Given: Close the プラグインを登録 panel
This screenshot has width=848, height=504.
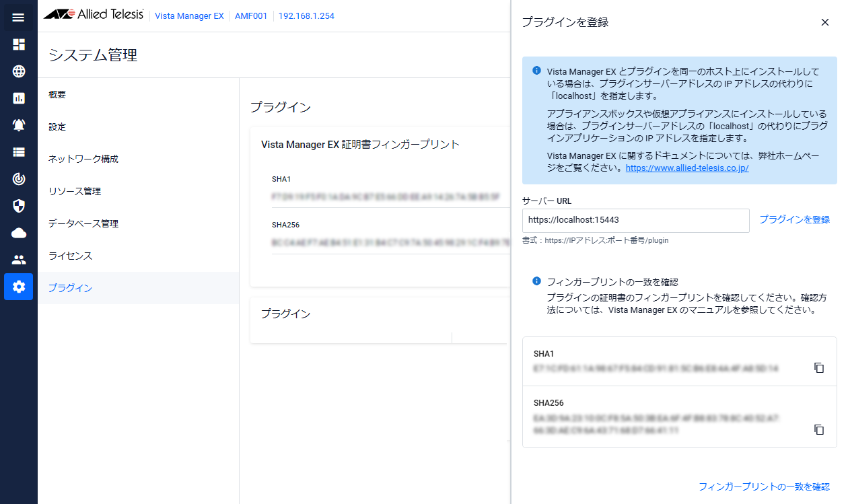Looking at the screenshot, I should point(825,22).
